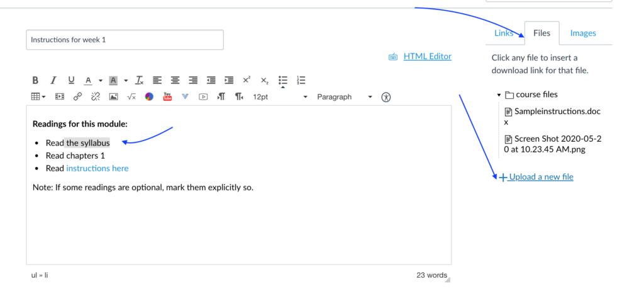
Task: Click the YouTube icon in toolbar
Action: click(167, 97)
